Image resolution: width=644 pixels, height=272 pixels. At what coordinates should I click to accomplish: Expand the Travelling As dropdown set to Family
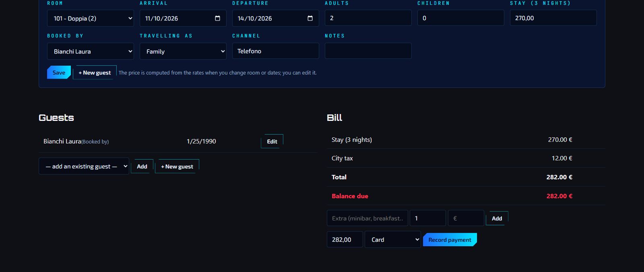click(x=183, y=51)
